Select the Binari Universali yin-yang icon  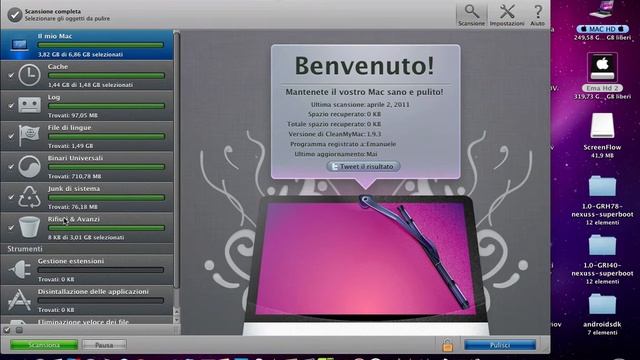29,167
